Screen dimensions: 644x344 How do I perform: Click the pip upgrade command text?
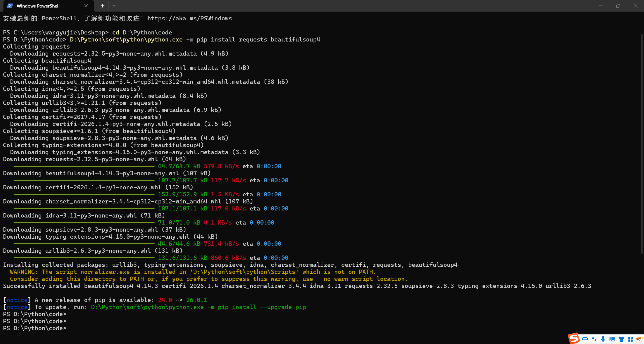click(x=198, y=307)
